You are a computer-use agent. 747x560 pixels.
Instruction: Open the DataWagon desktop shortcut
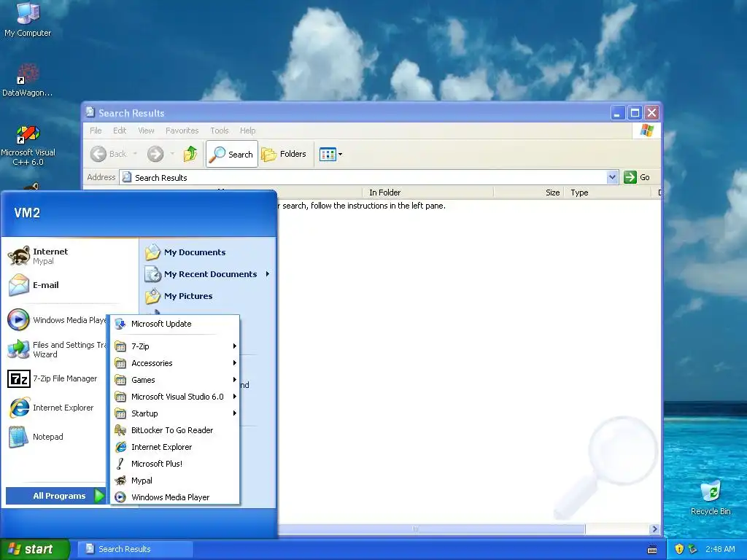pos(28,80)
